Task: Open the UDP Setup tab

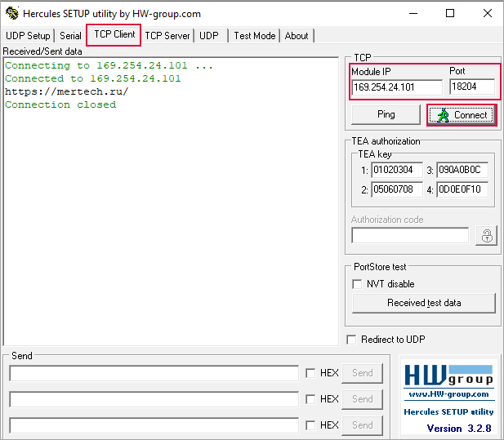Action: tap(28, 36)
